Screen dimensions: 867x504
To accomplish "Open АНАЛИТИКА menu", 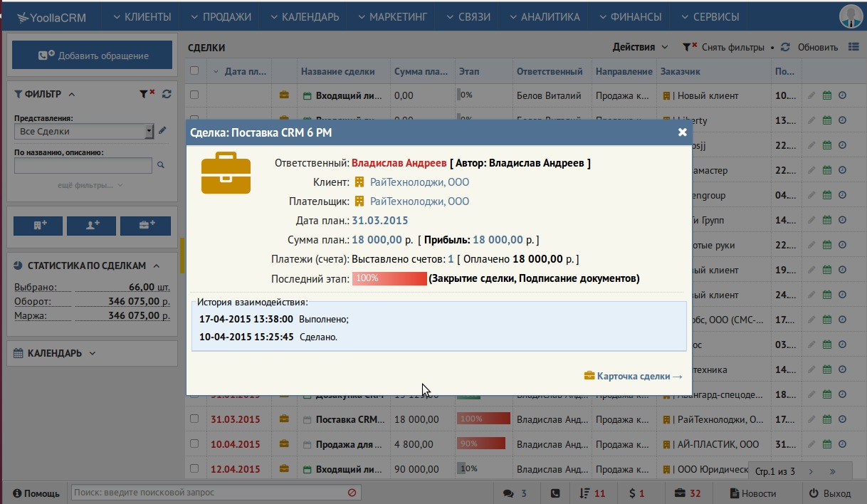I will 544,16.
